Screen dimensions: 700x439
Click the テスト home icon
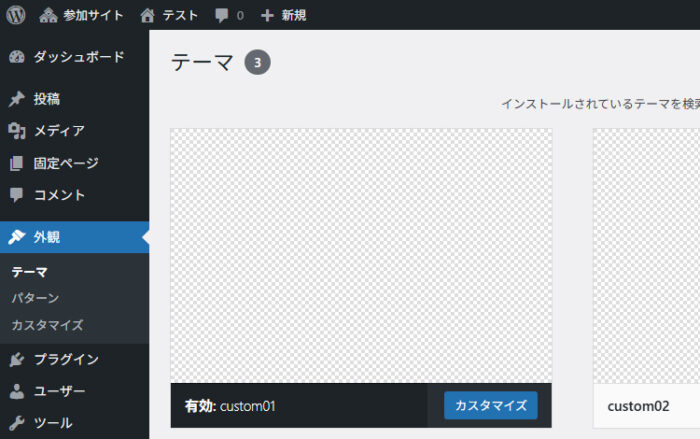148,15
